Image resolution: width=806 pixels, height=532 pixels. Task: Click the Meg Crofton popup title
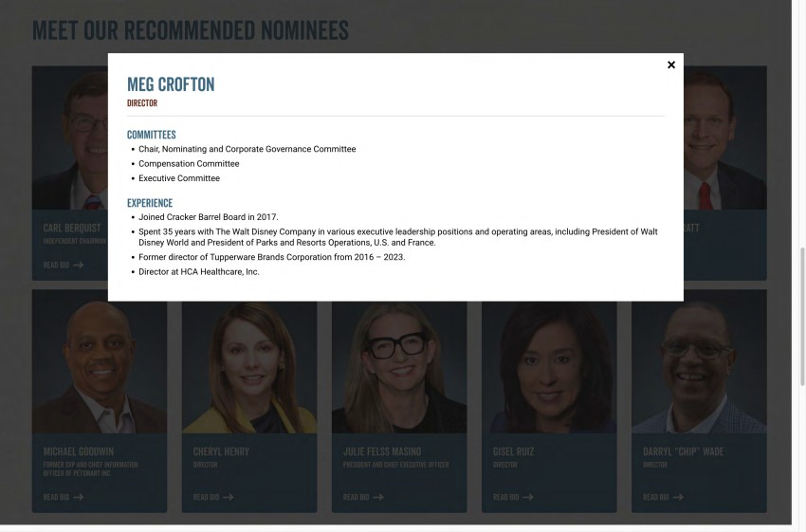[x=171, y=84]
